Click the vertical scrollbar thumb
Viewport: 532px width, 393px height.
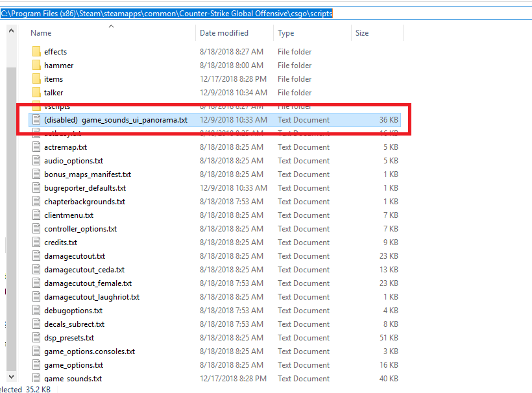point(11,219)
